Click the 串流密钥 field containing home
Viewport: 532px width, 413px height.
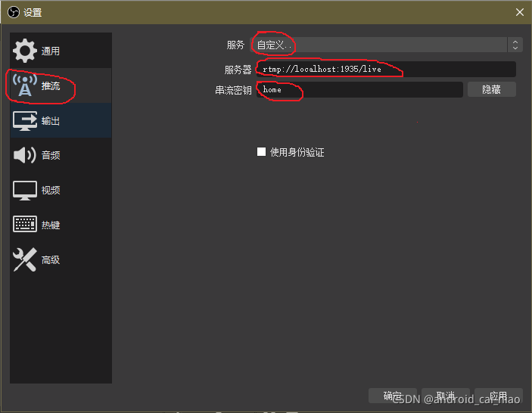(359, 89)
